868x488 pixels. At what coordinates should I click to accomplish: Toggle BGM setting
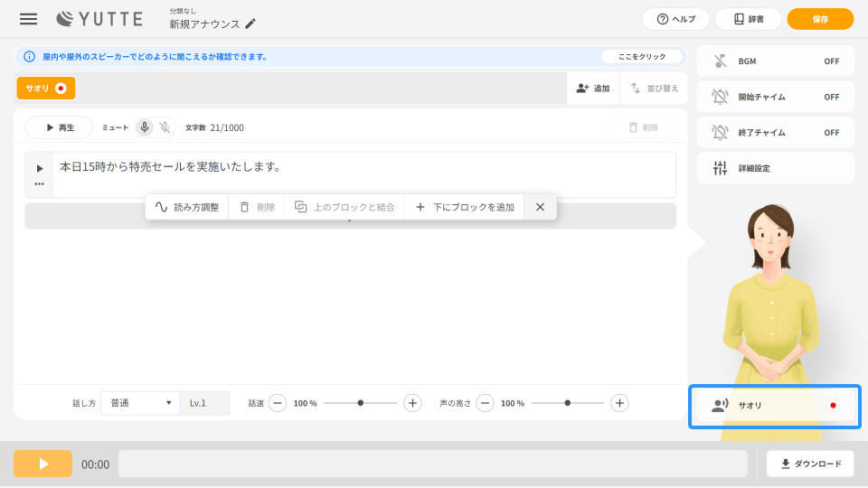click(775, 61)
